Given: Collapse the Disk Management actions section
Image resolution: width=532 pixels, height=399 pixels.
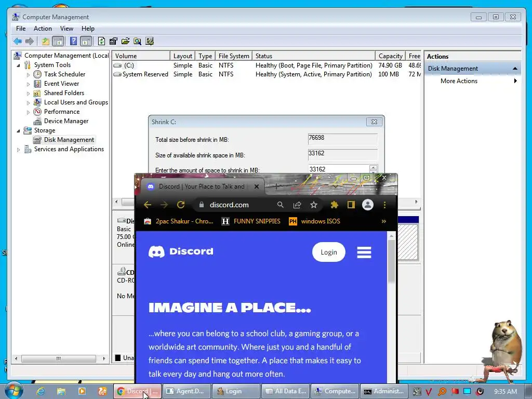Looking at the screenshot, I should coord(515,69).
